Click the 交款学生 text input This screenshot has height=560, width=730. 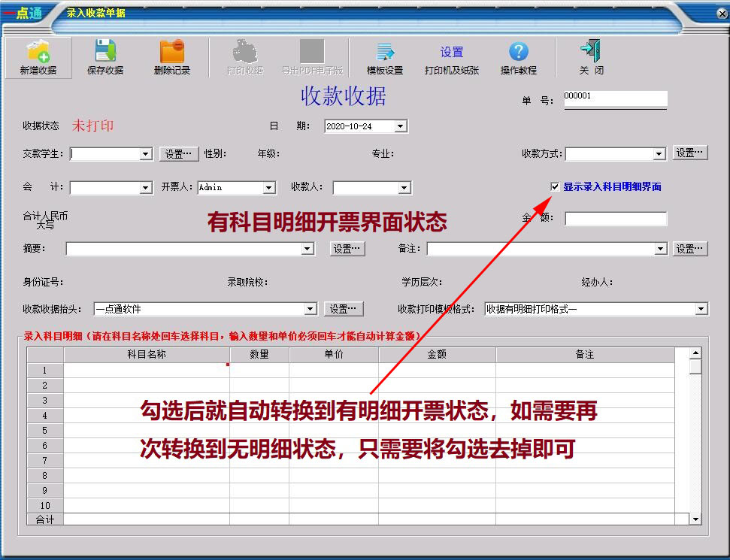105,154
